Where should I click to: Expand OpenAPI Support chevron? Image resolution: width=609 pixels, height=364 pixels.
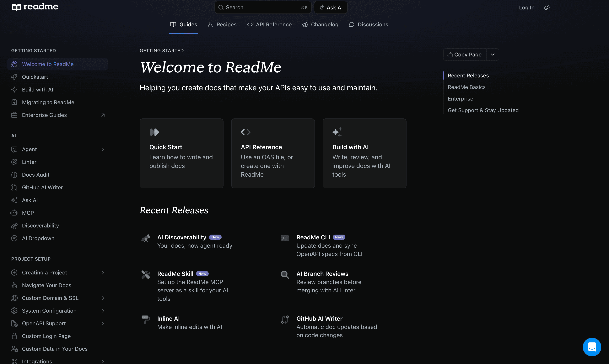pyautogui.click(x=103, y=324)
